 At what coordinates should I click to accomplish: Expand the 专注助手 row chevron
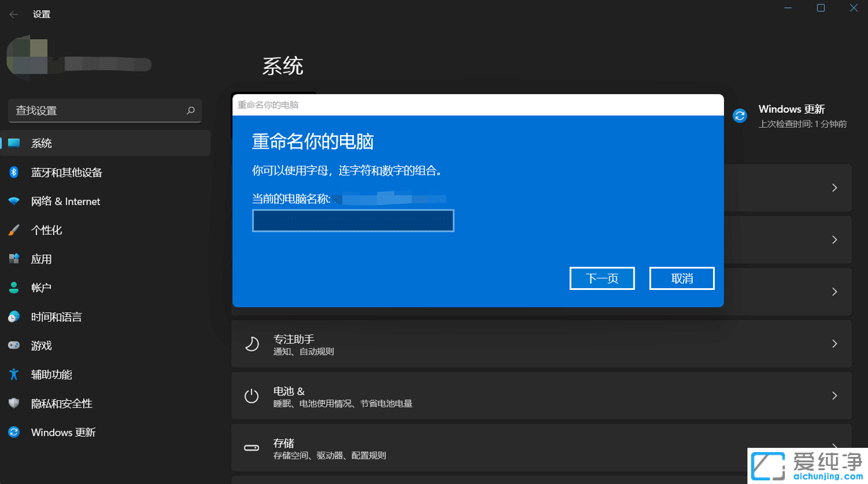click(834, 344)
